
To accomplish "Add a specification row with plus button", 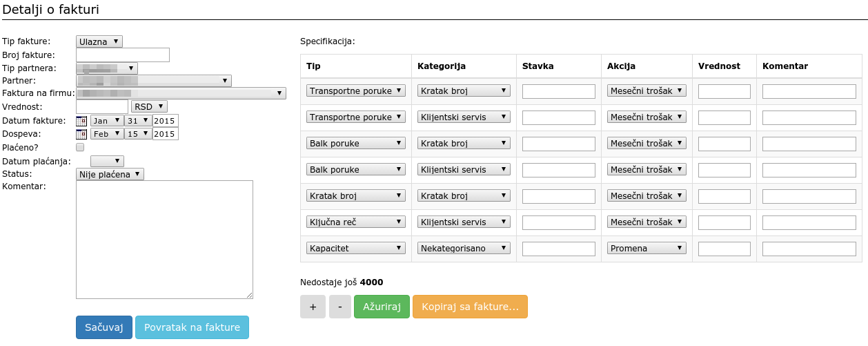I will [313, 307].
